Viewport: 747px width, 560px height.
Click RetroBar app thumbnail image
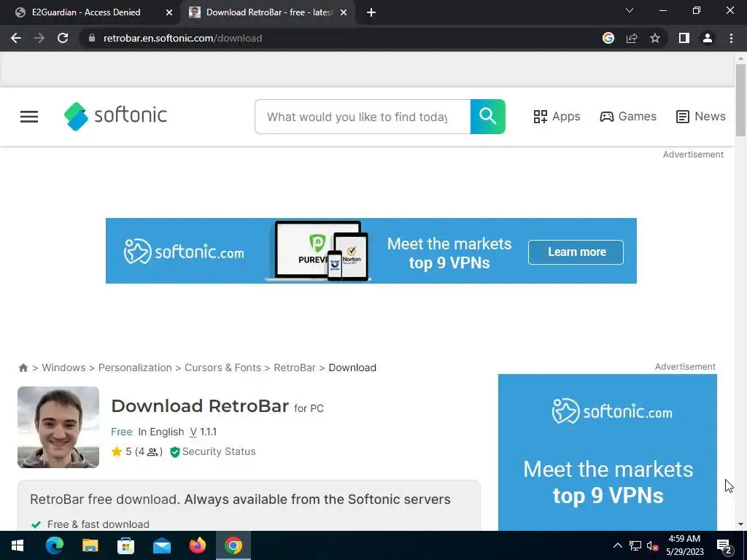pos(58,427)
